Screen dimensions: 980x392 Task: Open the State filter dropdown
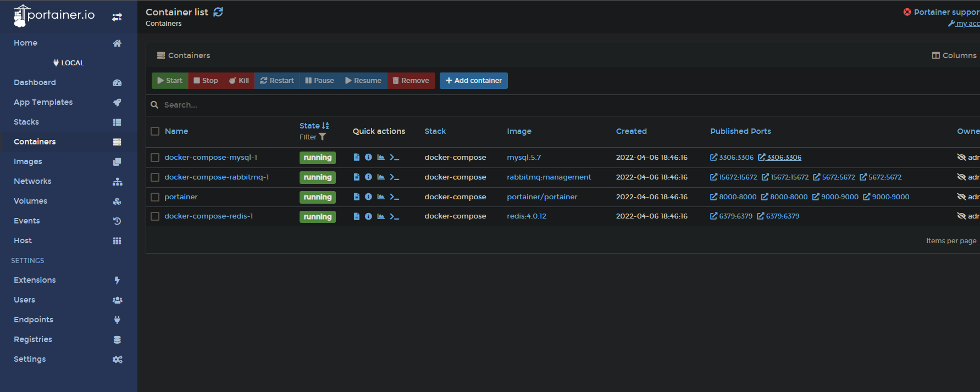[313, 137]
